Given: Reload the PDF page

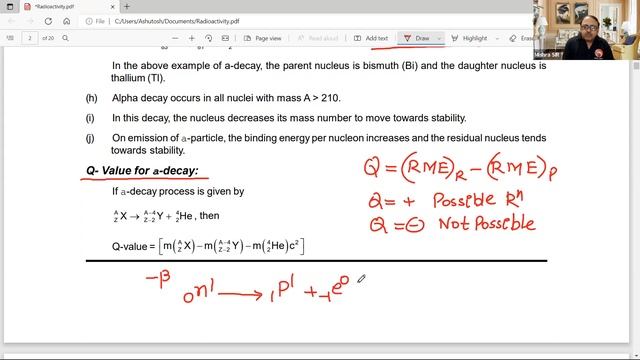Looking at the screenshot, I should (48, 21).
